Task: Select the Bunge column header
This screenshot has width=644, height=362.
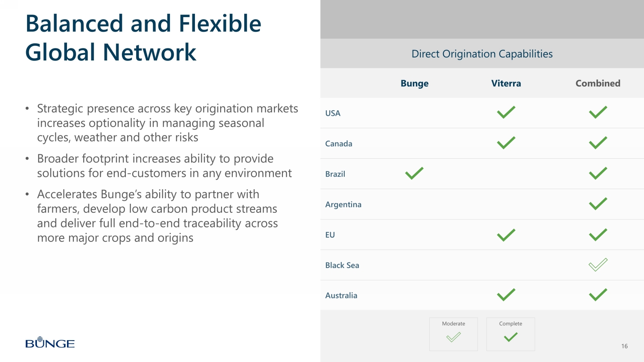Action: pyautogui.click(x=414, y=83)
